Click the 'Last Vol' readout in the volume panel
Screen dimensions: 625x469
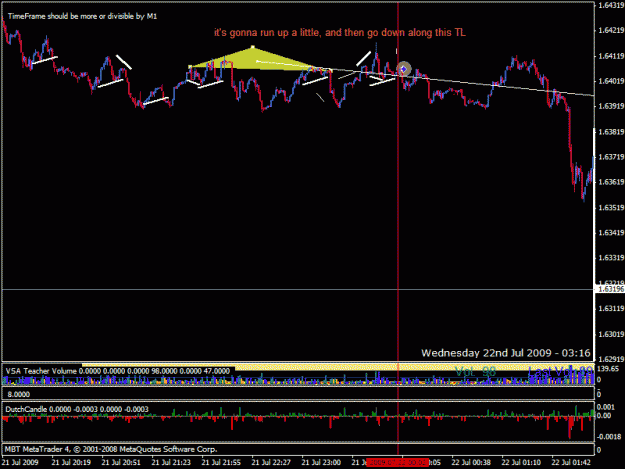(560, 372)
